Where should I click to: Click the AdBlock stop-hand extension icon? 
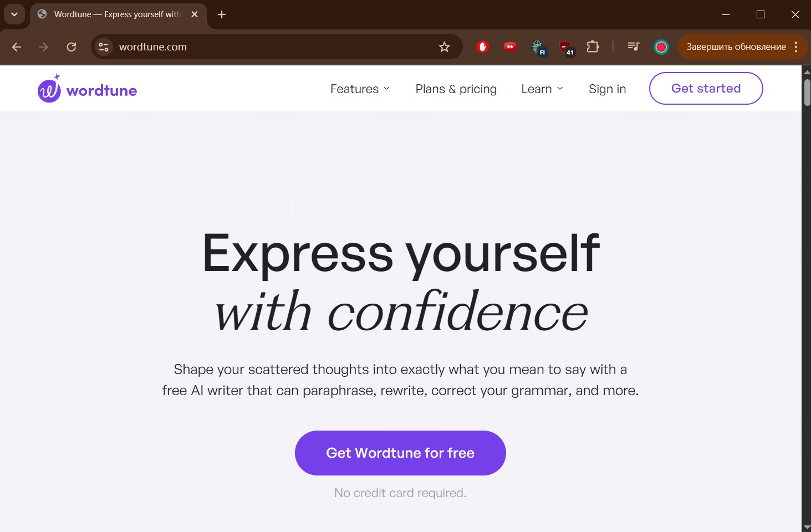(482, 47)
